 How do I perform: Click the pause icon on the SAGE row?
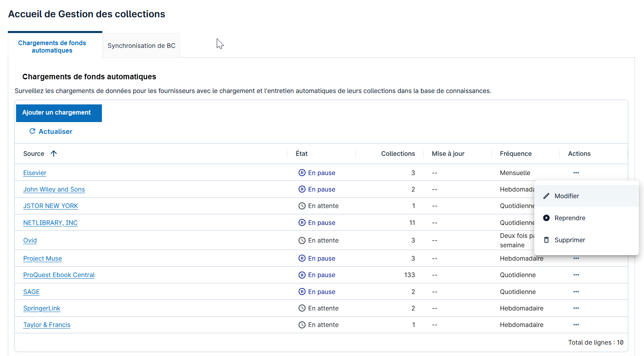302,292
